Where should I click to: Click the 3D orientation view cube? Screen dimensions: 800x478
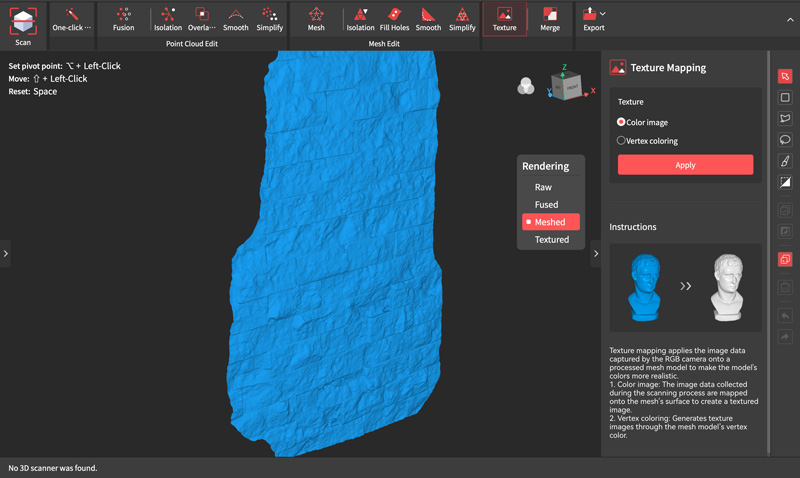pyautogui.click(x=566, y=85)
